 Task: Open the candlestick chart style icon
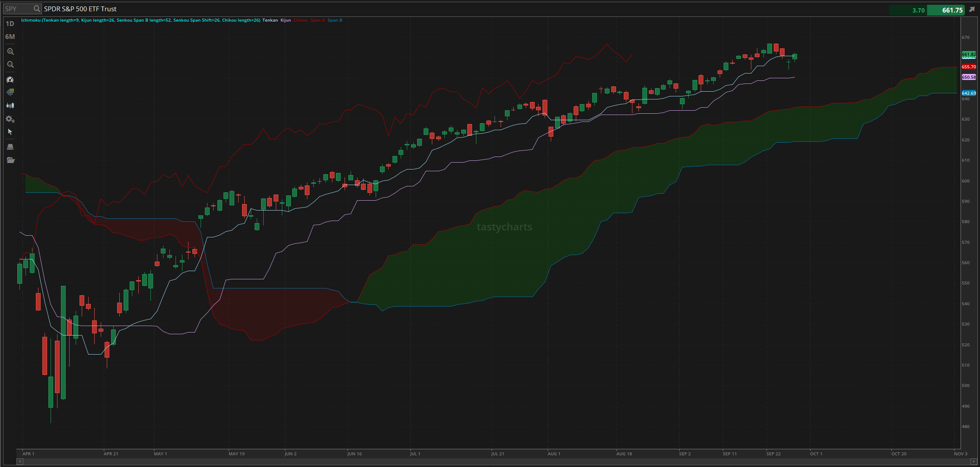click(x=10, y=106)
